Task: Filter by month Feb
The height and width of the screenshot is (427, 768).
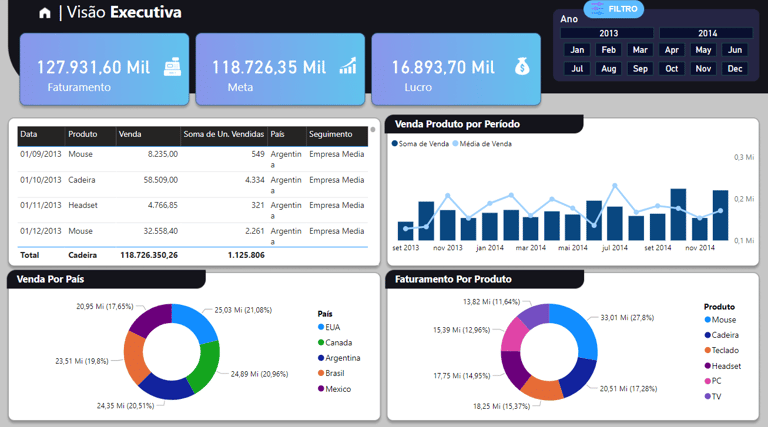Action: coord(609,50)
